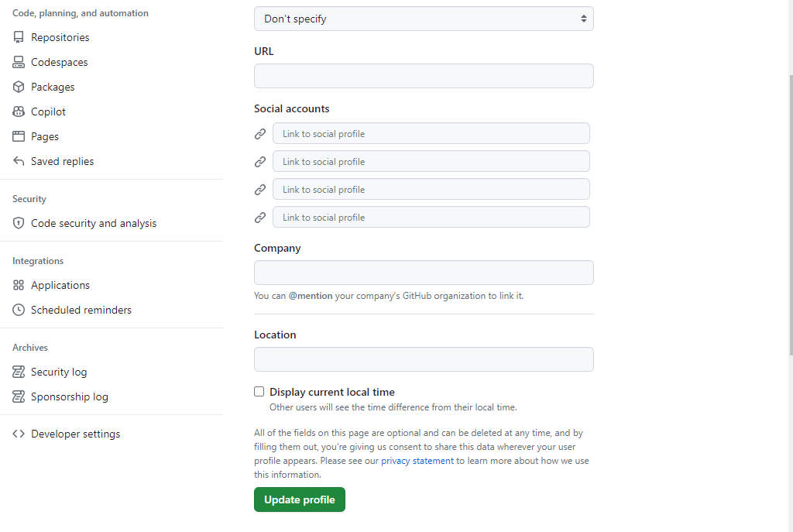
Task: Open the privacy statement link
Action: 417,461
